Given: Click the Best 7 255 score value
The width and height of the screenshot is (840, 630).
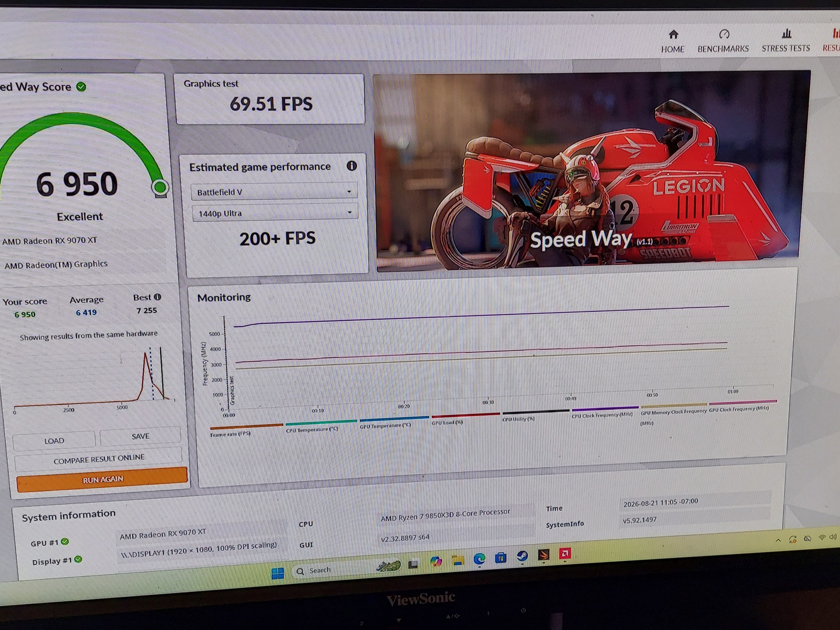Looking at the screenshot, I should point(146,310).
